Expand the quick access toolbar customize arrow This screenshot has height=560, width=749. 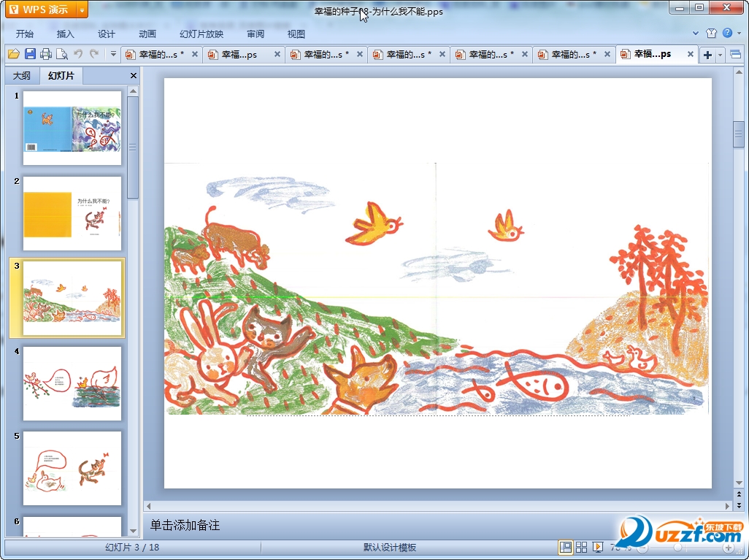click(113, 54)
